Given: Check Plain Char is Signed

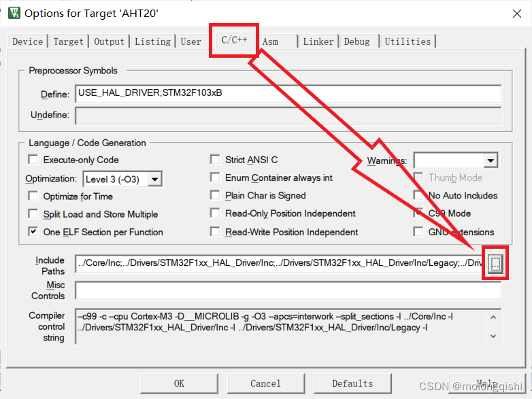Looking at the screenshot, I should pos(215,195).
